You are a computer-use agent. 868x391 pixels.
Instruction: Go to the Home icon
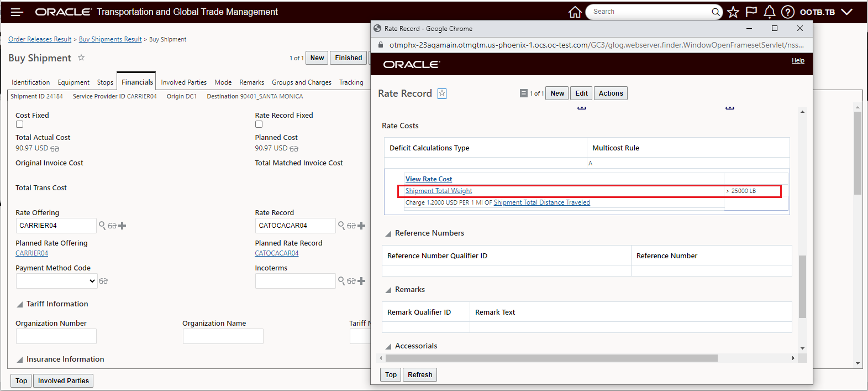575,12
